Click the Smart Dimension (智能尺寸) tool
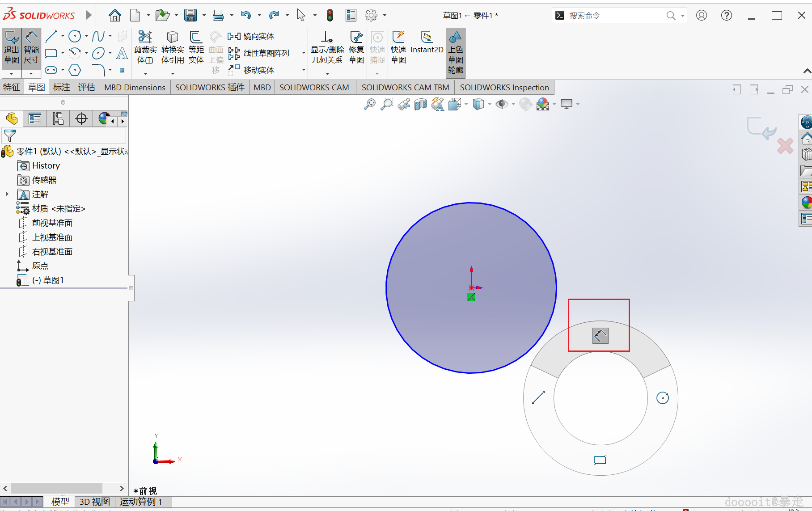 tap(31, 48)
